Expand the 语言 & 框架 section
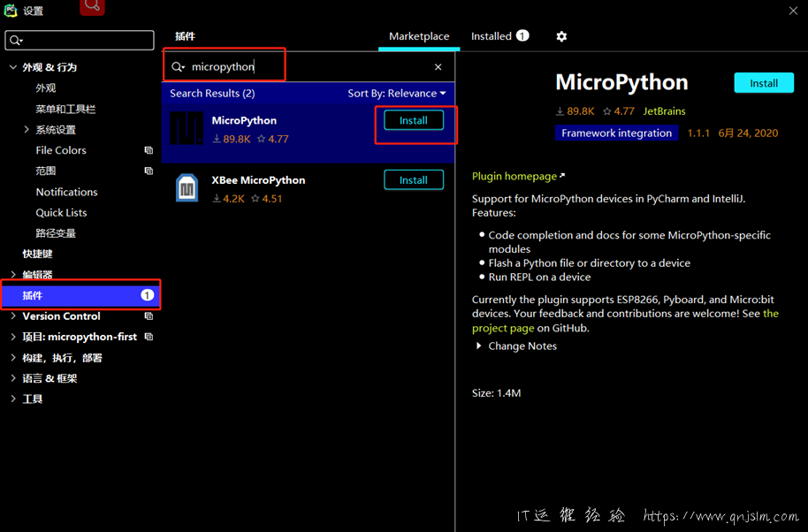808x532 pixels. tap(13, 378)
